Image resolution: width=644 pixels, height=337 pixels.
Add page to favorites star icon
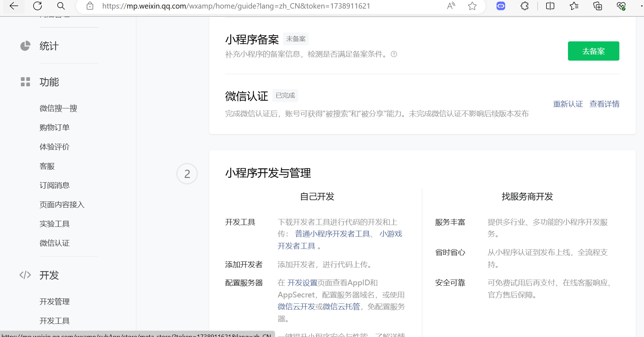(472, 6)
